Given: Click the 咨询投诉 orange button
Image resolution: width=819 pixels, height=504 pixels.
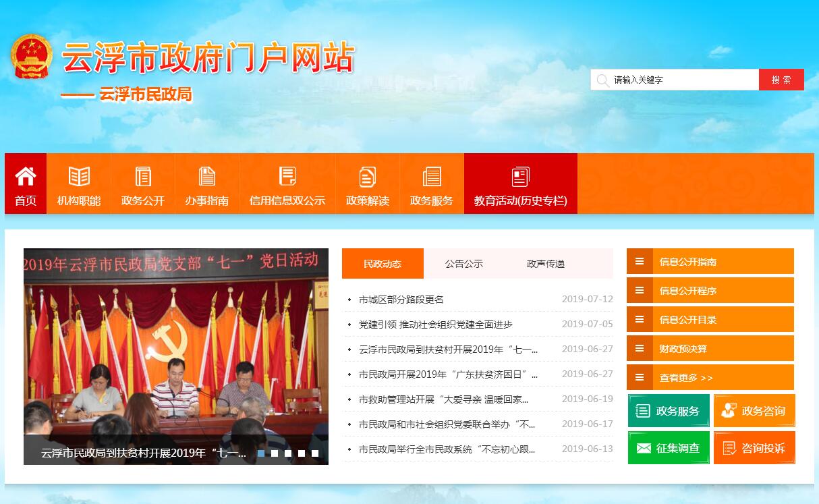Looking at the screenshot, I should click(x=754, y=448).
